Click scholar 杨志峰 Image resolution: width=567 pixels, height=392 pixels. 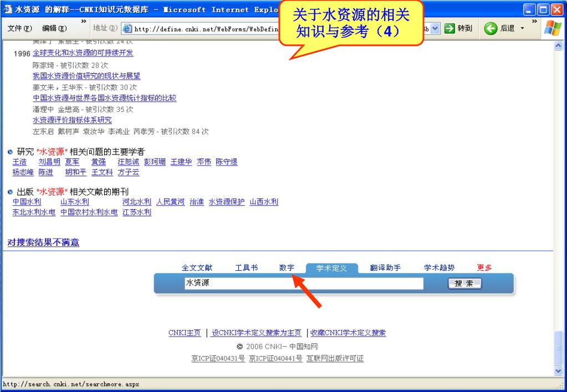[23, 172]
